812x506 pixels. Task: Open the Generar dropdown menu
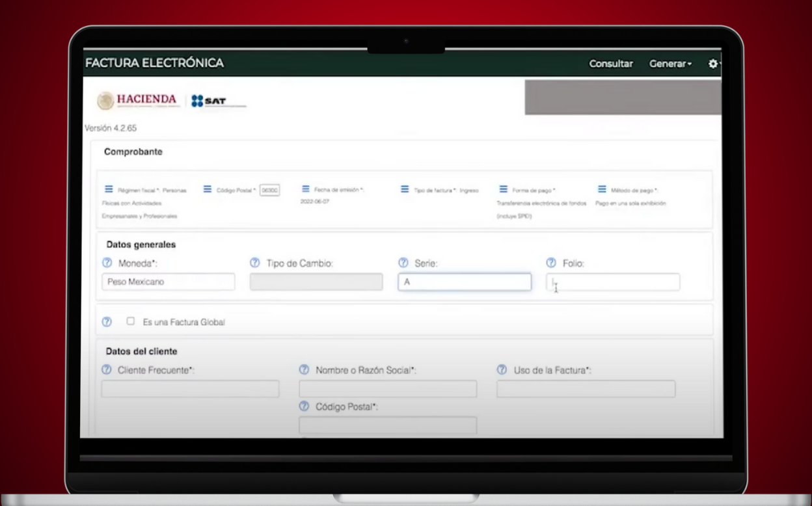[670, 64]
